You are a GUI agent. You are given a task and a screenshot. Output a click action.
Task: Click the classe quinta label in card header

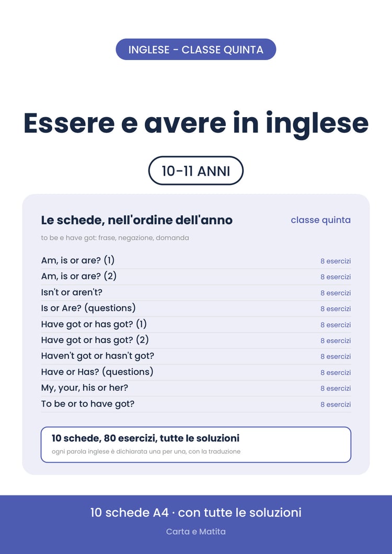coord(320,220)
